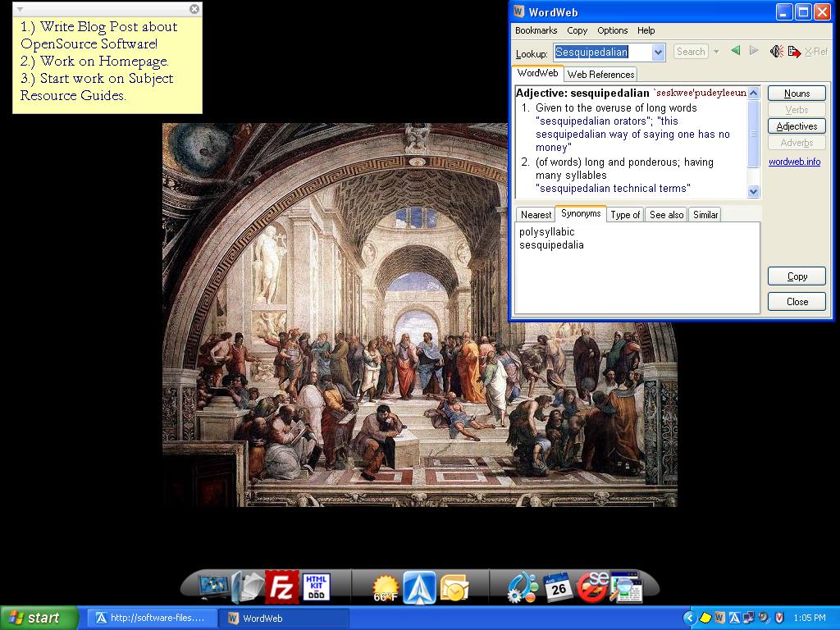Click the speaker volume tray icon
This screenshot has width=840, height=630.
764,618
